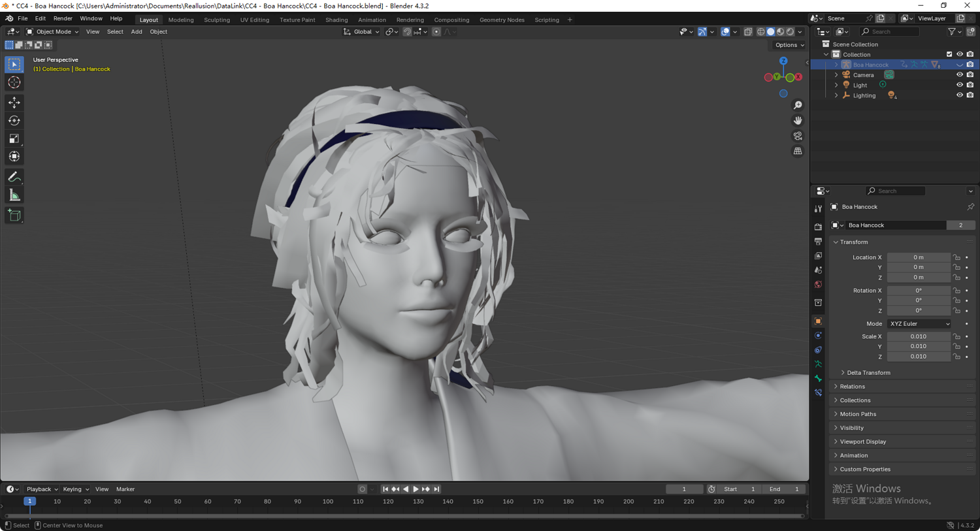Open the World properties tab
Screen dimensions: 980x531
[818, 285]
